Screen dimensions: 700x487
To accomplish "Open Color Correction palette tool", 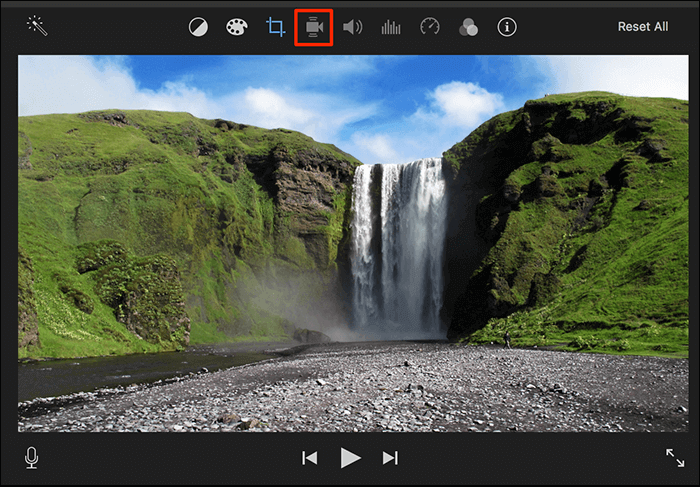I will click(x=236, y=27).
